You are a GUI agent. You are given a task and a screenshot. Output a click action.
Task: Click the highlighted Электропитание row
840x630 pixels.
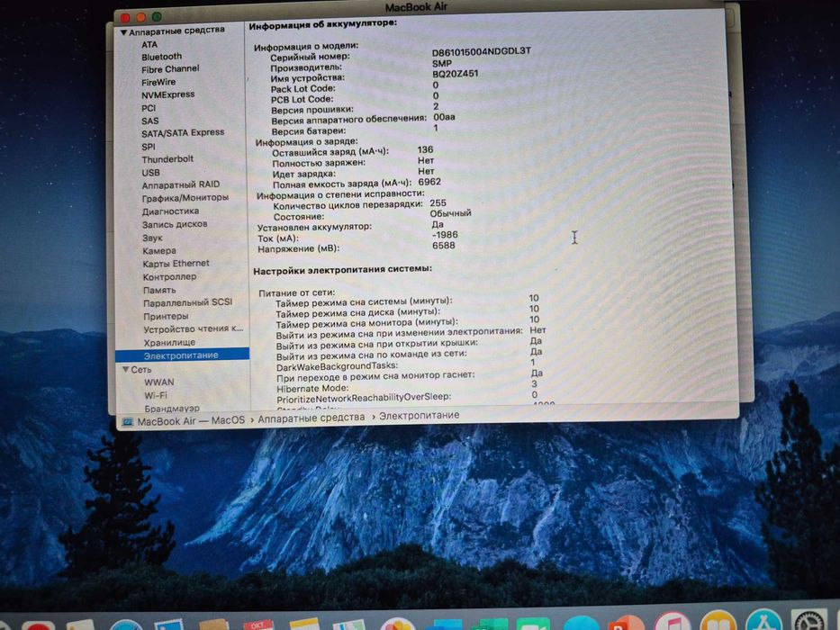[x=182, y=355]
